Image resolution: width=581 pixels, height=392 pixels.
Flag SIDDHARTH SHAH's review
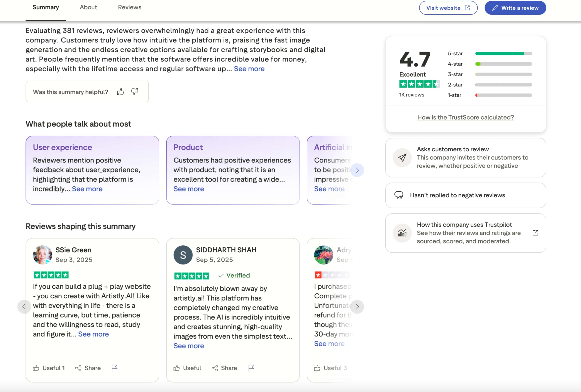coord(251,368)
